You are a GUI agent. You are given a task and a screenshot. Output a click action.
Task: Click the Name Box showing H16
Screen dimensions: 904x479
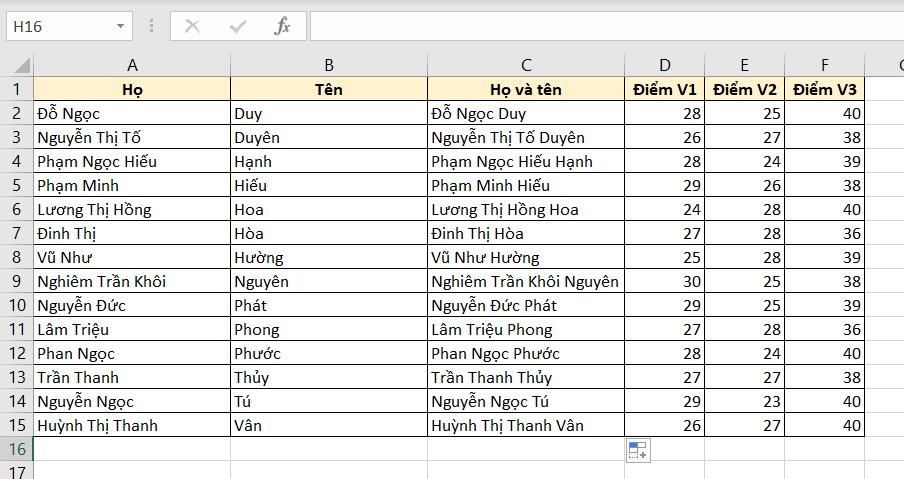(x=58, y=26)
